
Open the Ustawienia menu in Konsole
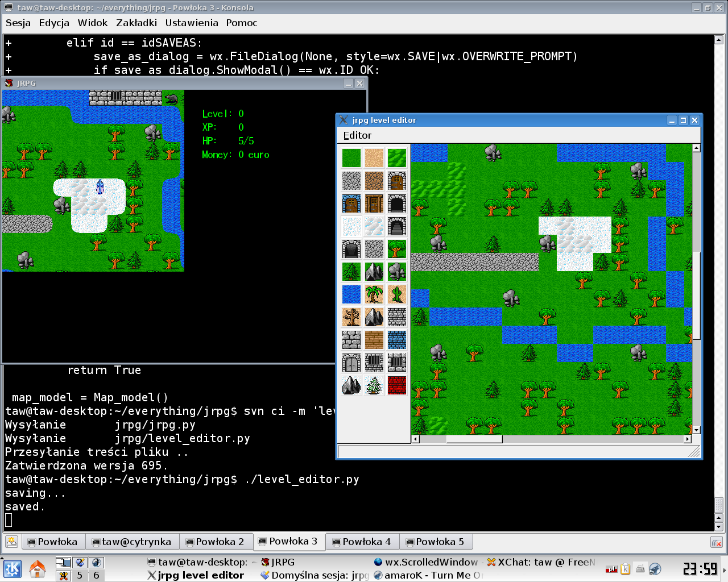point(192,23)
